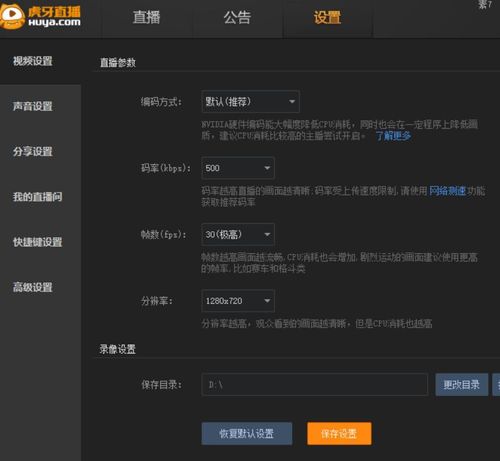The image size is (500, 461).
Task: Click the 分辨率 label
Action: click(x=157, y=301)
